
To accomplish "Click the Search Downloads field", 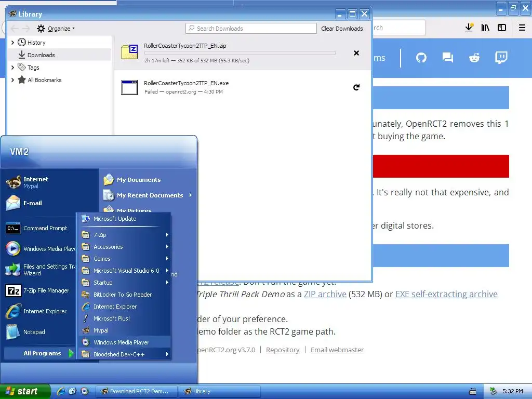I will (x=251, y=29).
